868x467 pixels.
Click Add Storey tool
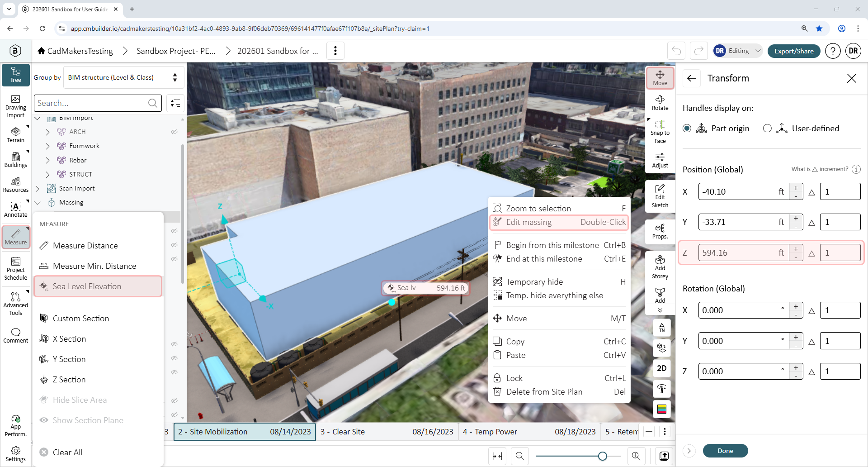pos(660,267)
